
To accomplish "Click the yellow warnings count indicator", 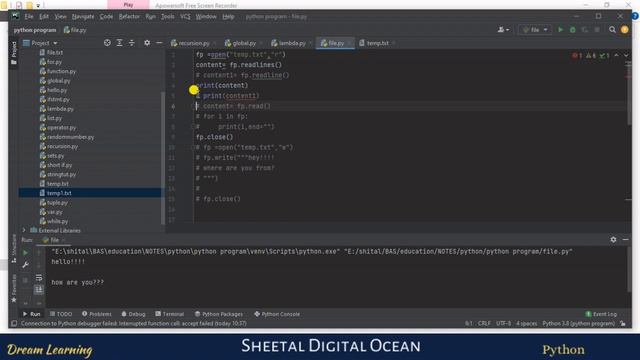I will [591, 56].
